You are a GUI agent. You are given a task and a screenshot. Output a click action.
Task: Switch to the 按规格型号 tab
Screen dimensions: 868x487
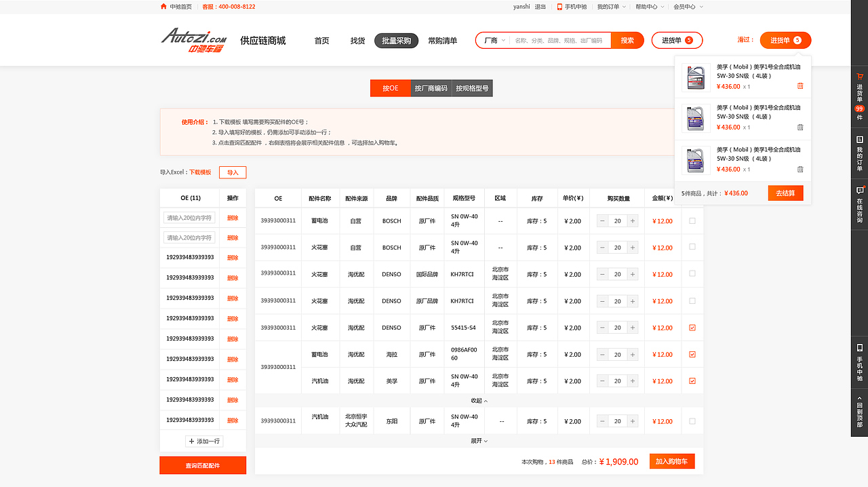click(x=472, y=88)
